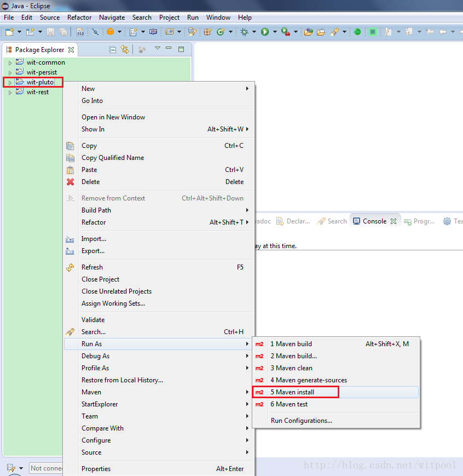Click the disabled Save icon in toolbar
This screenshot has height=476, width=463.
click(50, 32)
